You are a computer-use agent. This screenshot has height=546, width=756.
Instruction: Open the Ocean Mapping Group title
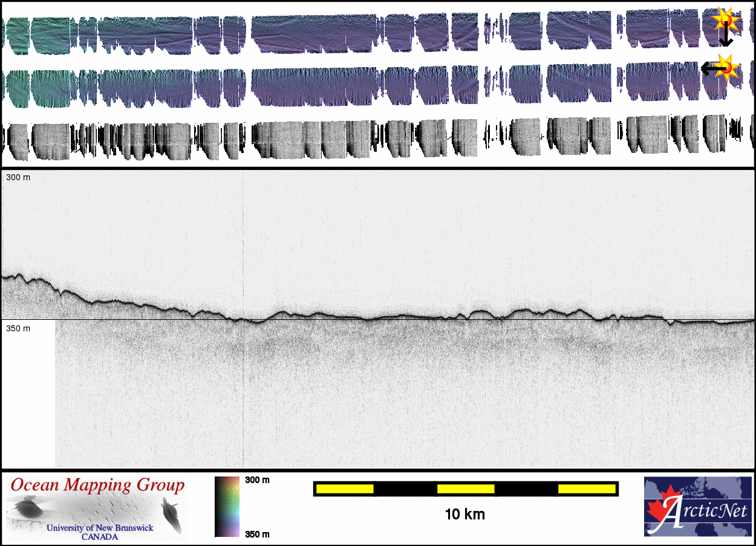click(x=98, y=486)
